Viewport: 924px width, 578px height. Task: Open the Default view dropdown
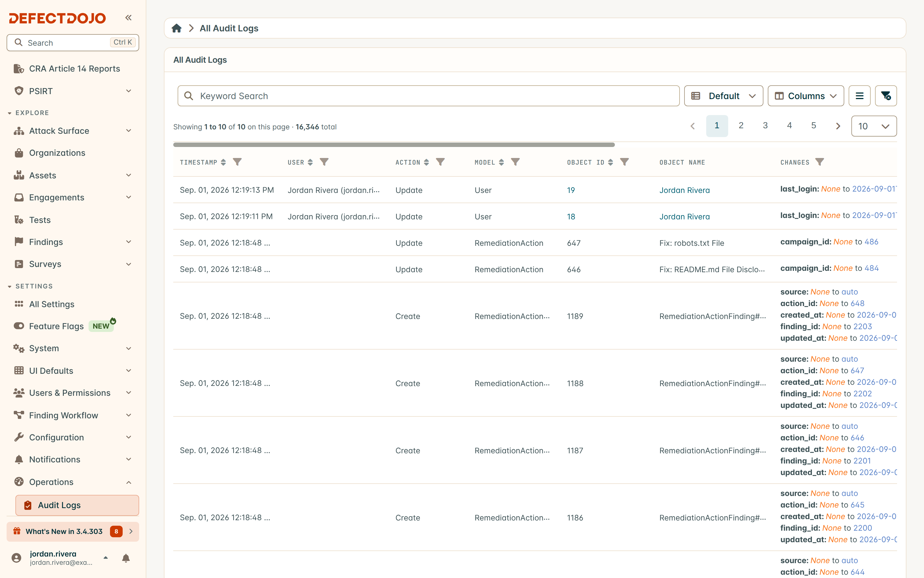[x=724, y=96]
